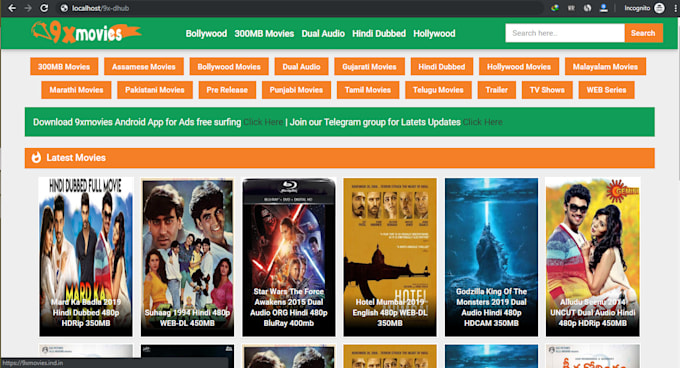
Task: Browse the TV Shows category
Action: pyautogui.click(x=547, y=90)
